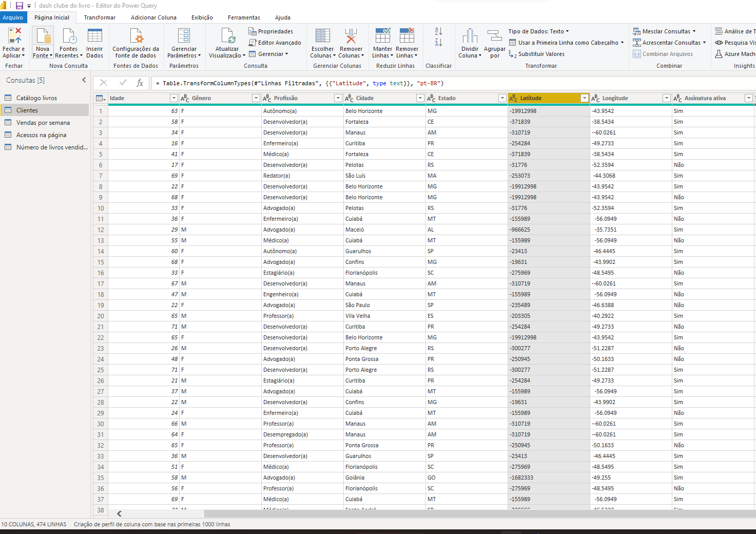Switch to the Transformar tab

point(100,17)
